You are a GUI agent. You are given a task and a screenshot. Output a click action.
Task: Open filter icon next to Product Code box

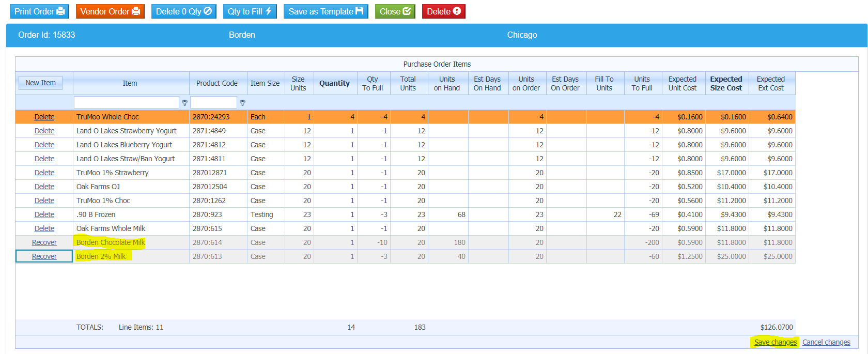tap(242, 103)
